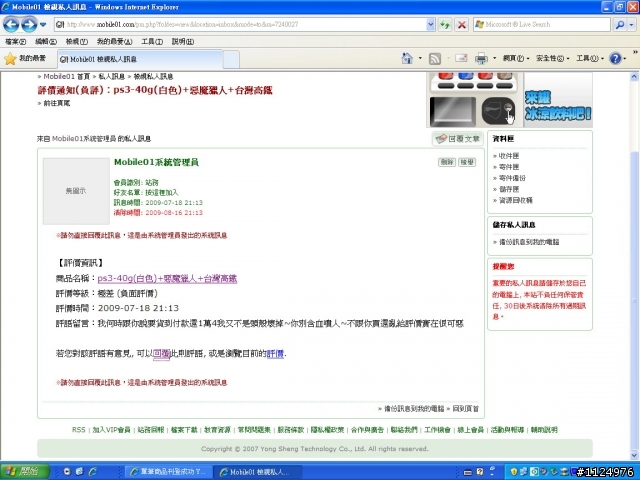Click the 回覆 link in the message
This screenshot has height=480, width=640.
161,353
